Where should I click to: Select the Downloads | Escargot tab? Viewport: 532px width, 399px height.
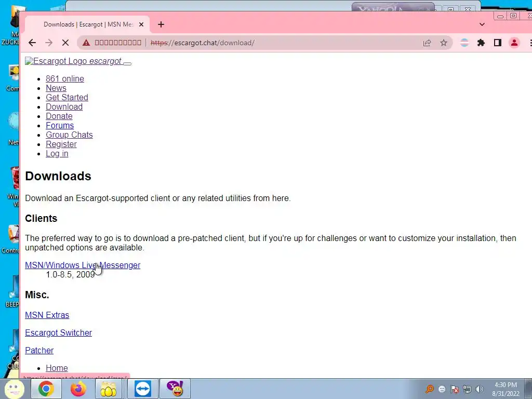point(87,24)
